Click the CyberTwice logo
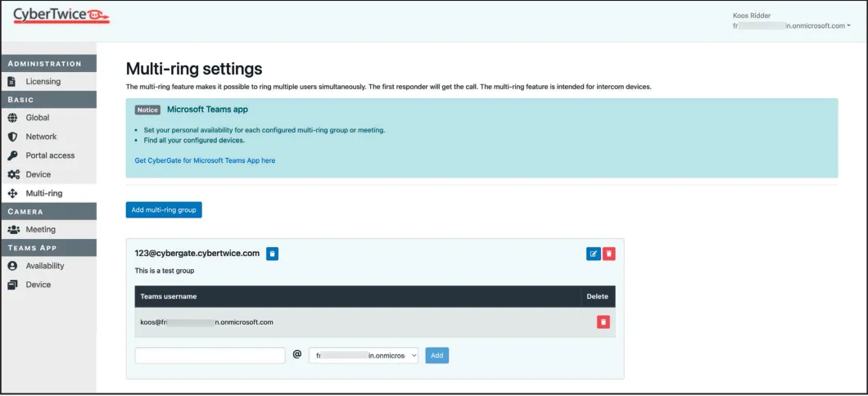Screen dimensions: 868x396 click(x=61, y=15)
